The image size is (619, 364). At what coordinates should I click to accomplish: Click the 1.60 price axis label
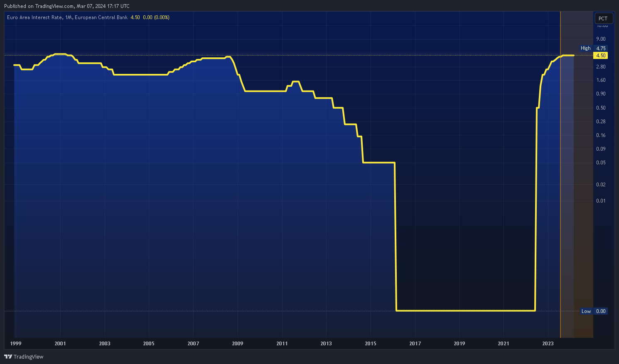click(601, 80)
